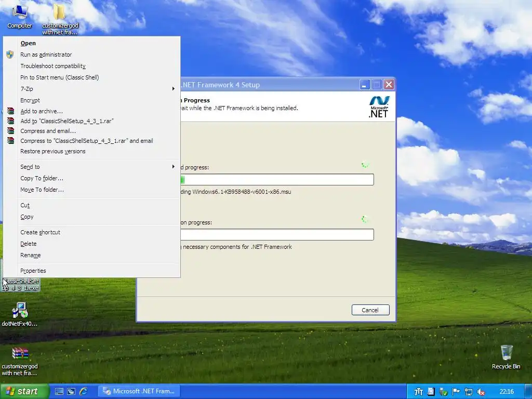Open the Start menu
This screenshot has width=532, height=399.
tap(24, 392)
